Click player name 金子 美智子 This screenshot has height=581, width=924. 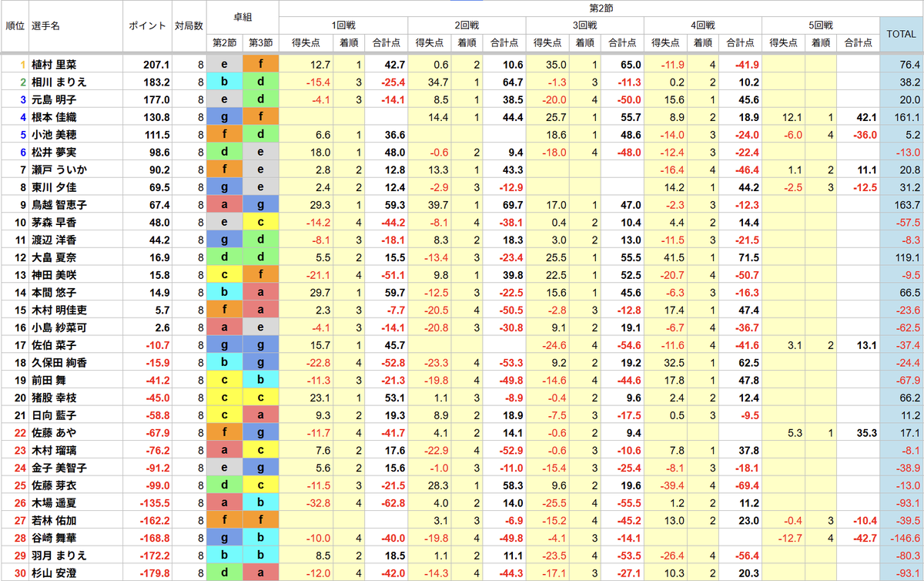tap(59, 468)
